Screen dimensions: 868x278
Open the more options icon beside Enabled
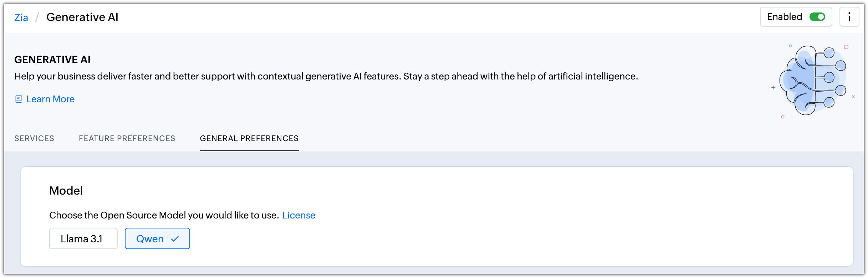[849, 17]
